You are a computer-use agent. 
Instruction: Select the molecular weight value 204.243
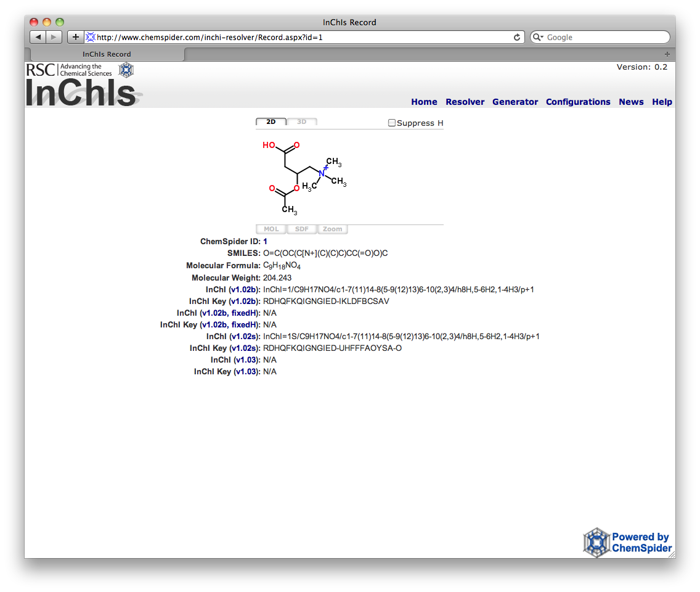point(277,277)
